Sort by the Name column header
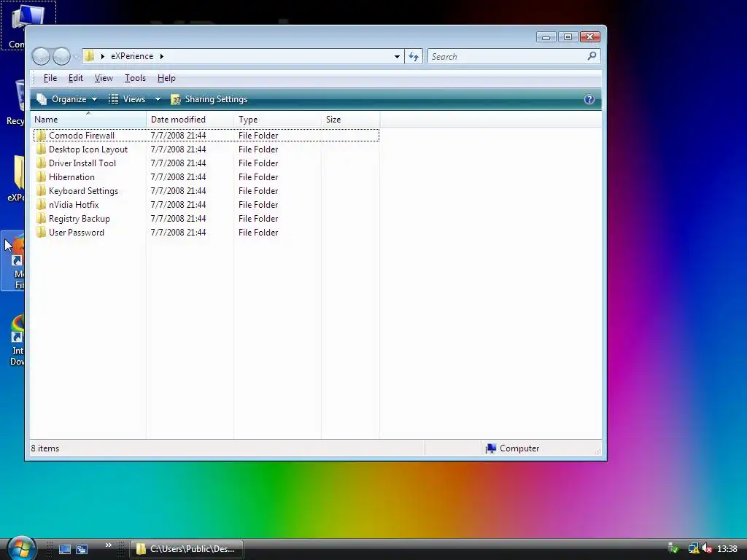The height and width of the screenshot is (560, 747). pyautogui.click(x=88, y=120)
